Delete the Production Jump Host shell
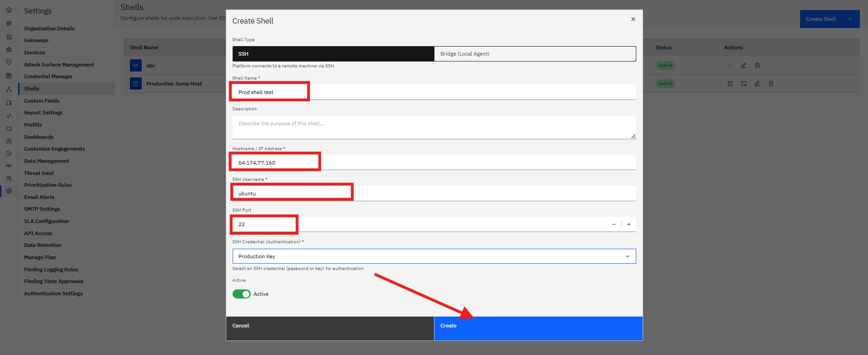 click(x=771, y=84)
